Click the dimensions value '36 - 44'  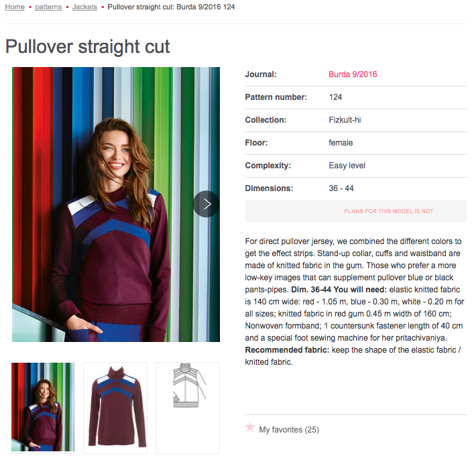coord(341,188)
